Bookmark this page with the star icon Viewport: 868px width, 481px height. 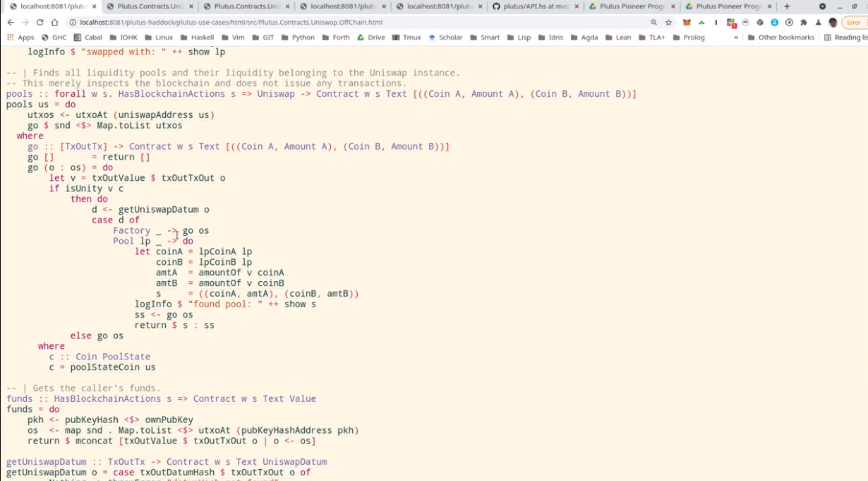pyautogui.click(x=668, y=23)
